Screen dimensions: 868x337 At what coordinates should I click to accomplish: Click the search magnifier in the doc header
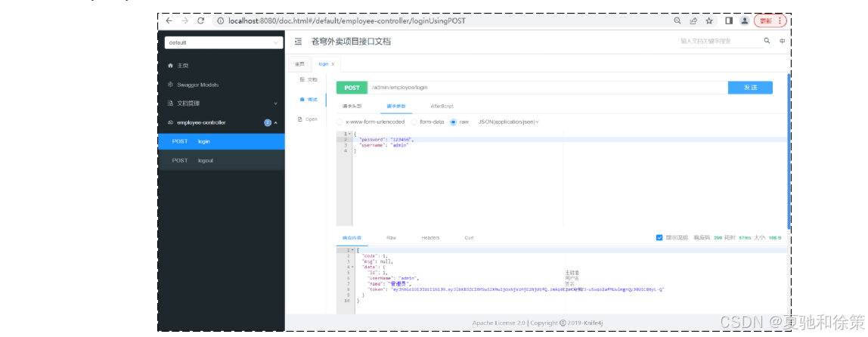pyautogui.click(x=767, y=40)
